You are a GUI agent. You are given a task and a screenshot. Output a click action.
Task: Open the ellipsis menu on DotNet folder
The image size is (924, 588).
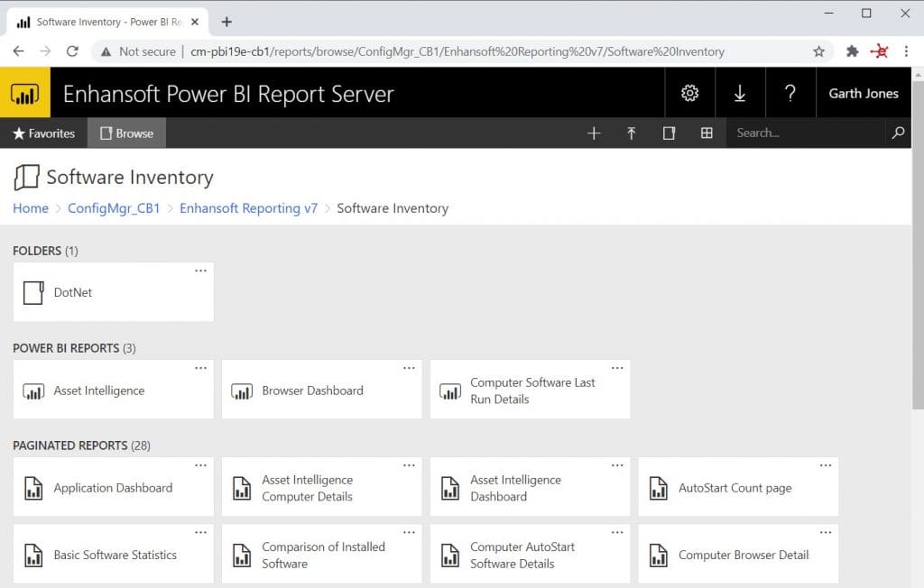[x=201, y=271]
